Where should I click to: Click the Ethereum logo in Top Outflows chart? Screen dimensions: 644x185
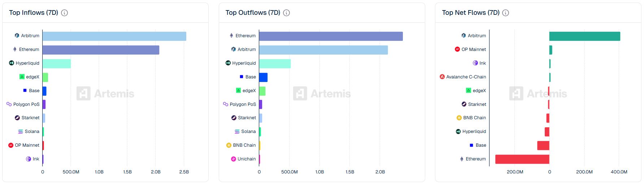click(231, 36)
